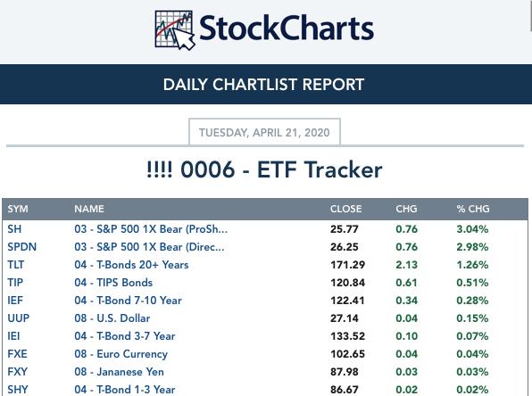Screen dimensions: 532x396
Task: Open T-Bond 3-7 Year name link
Action: coord(124,336)
